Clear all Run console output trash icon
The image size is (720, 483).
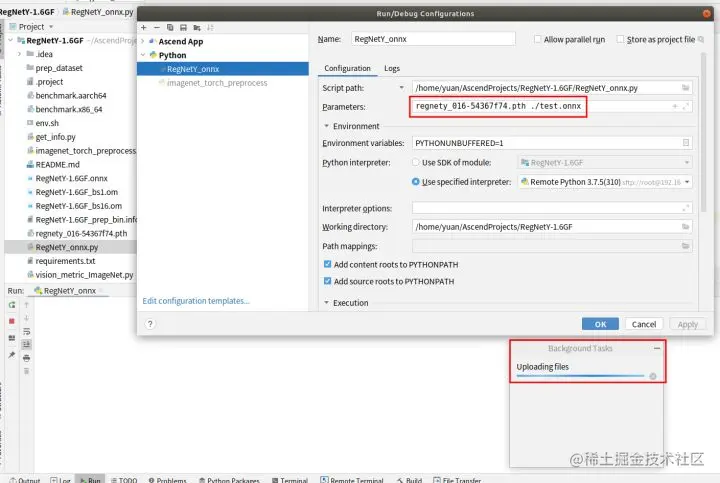(x=27, y=371)
